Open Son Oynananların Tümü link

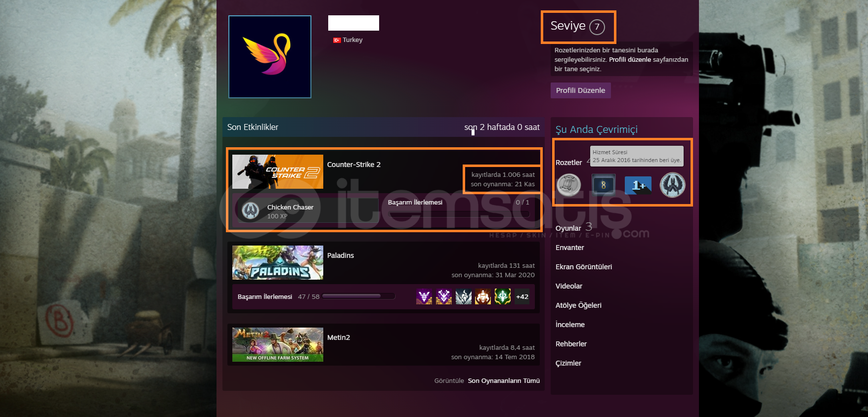(504, 381)
